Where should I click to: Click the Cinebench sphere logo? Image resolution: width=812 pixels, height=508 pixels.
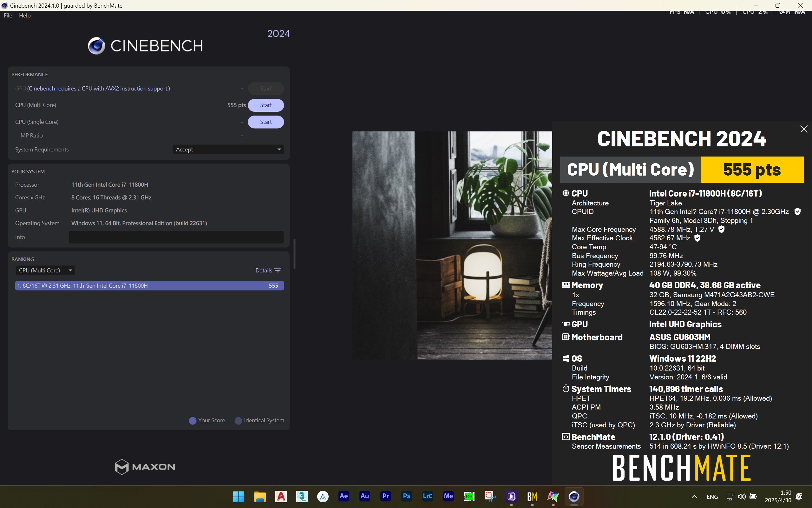pos(96,46)
